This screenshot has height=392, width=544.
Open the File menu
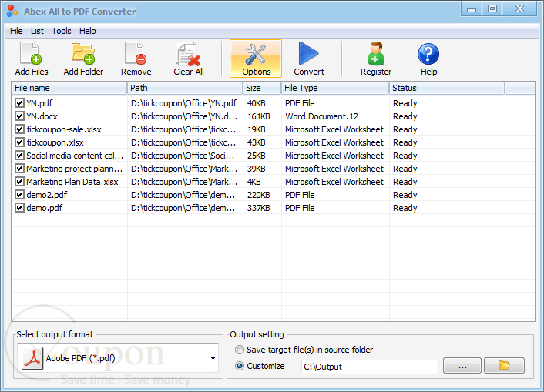pos(16,31)
